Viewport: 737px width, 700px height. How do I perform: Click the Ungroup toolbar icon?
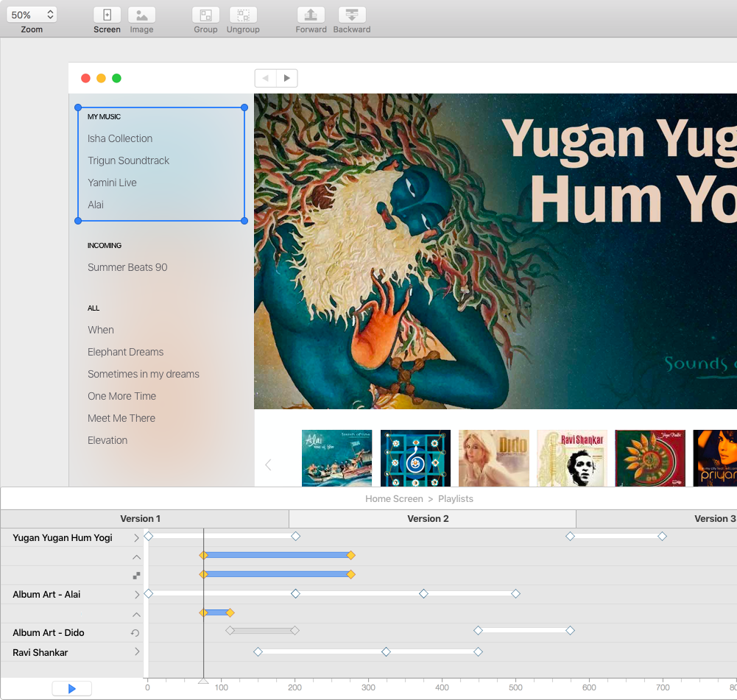point(243,15)
